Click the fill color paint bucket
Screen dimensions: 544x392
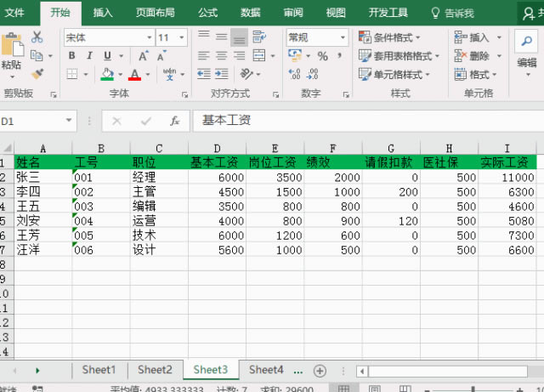point(107,75)
